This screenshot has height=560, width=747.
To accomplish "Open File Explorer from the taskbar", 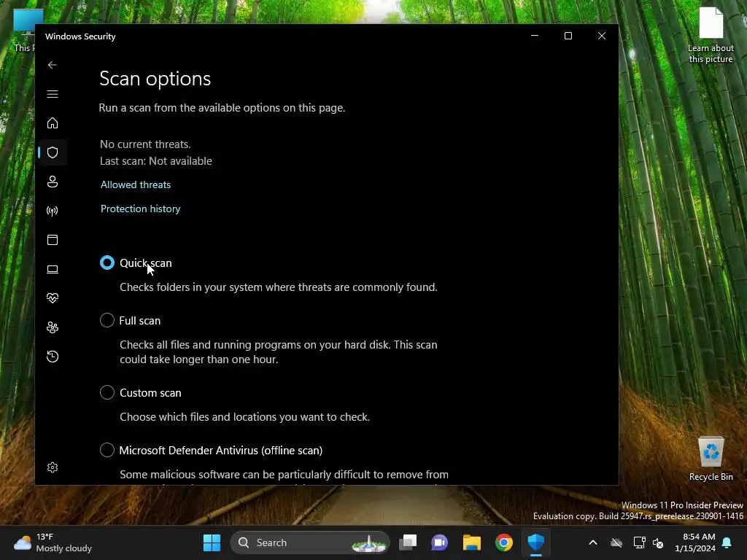I will [472, 542].
